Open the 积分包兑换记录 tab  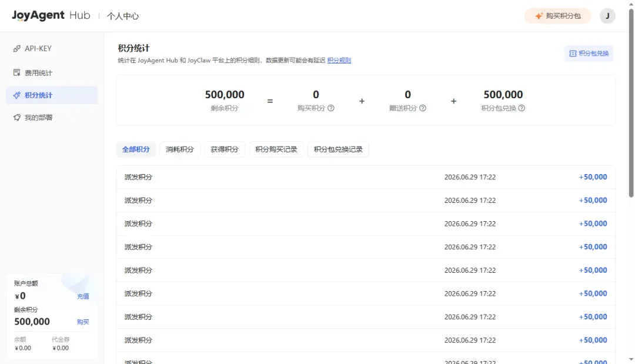[x=338, y=149]
